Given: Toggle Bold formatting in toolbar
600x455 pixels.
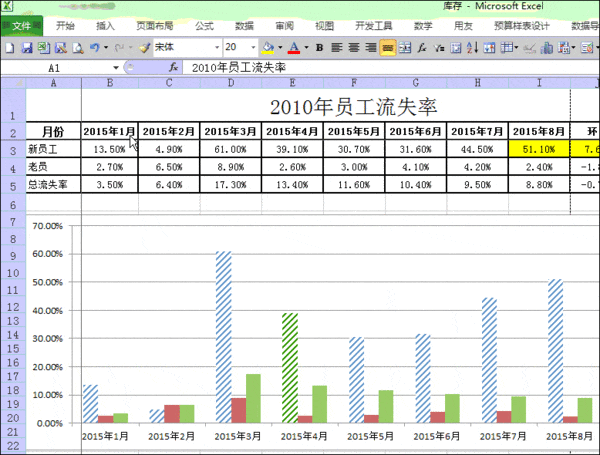Looking at the screenshot, I should pyautogui.click(x=320, y=48).
